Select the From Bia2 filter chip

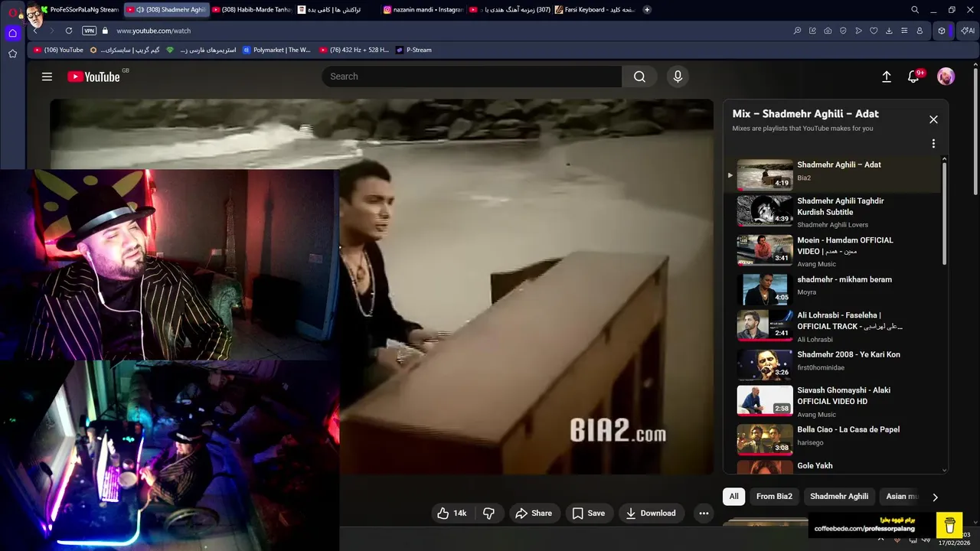(774, 497)
